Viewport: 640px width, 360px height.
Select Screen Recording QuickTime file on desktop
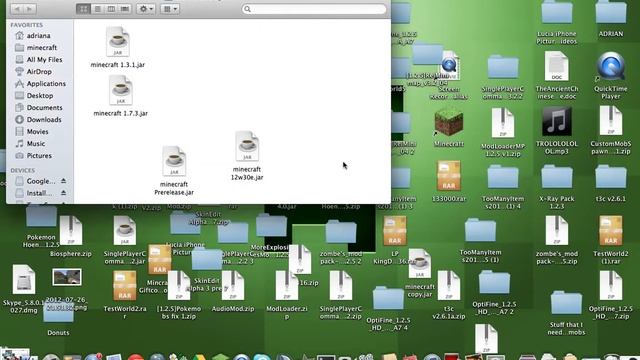pyautogui.click(x=449, y=67)
